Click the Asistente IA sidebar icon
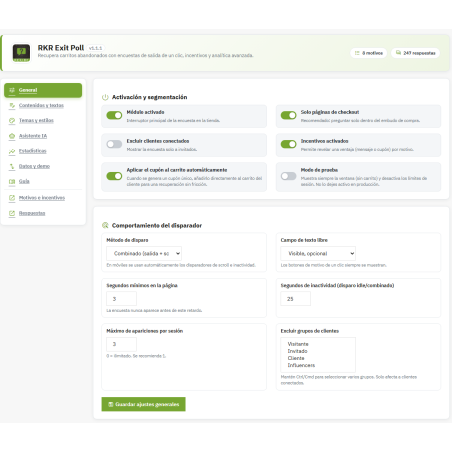 [x=12, y=136]
